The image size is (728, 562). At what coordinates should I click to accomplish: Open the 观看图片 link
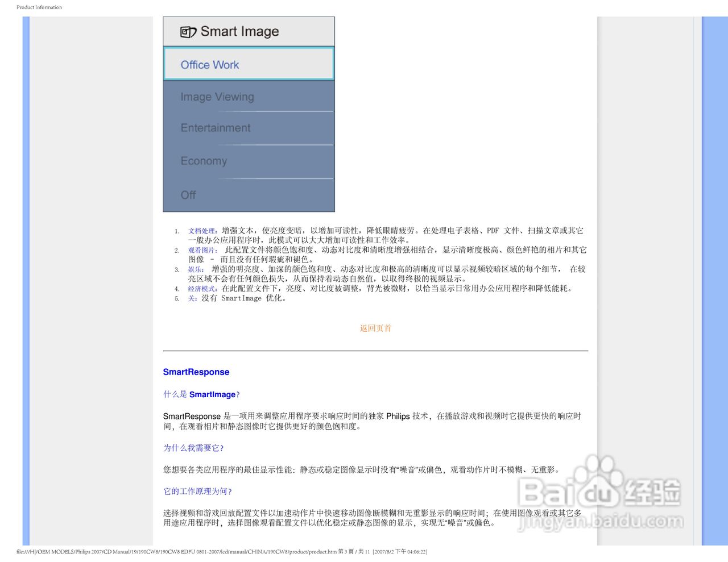pos(201,250)
